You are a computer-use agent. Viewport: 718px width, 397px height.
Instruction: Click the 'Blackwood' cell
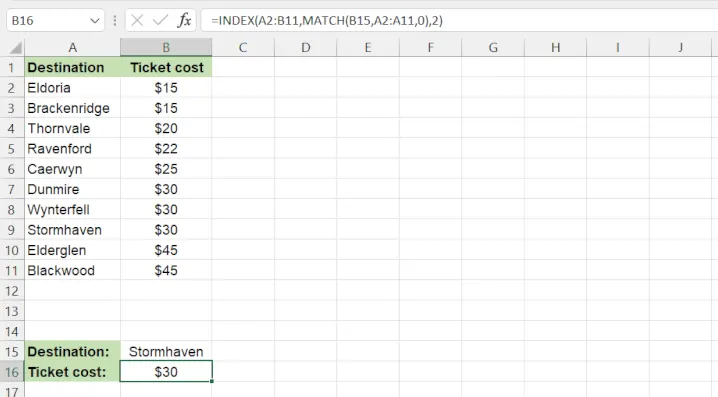72,271
